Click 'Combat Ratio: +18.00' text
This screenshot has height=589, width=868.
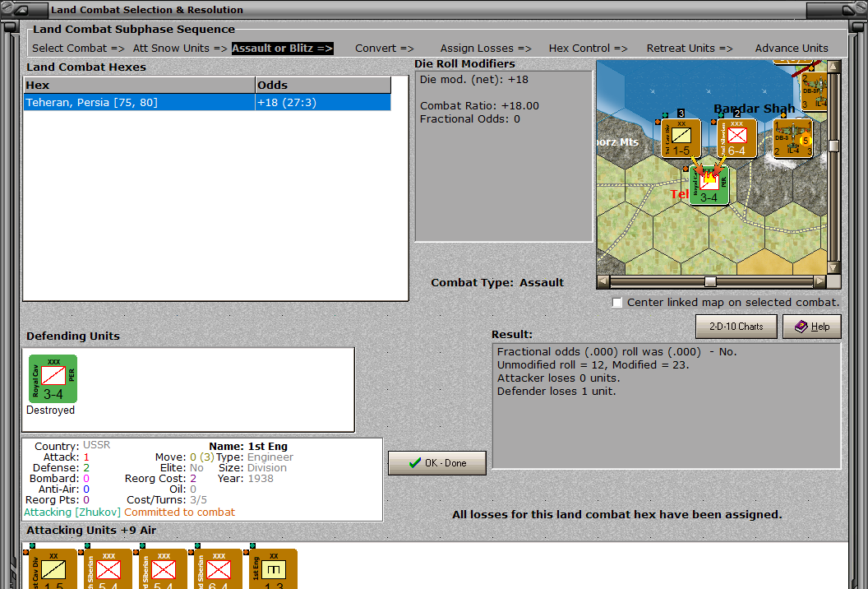pos(479,106)
